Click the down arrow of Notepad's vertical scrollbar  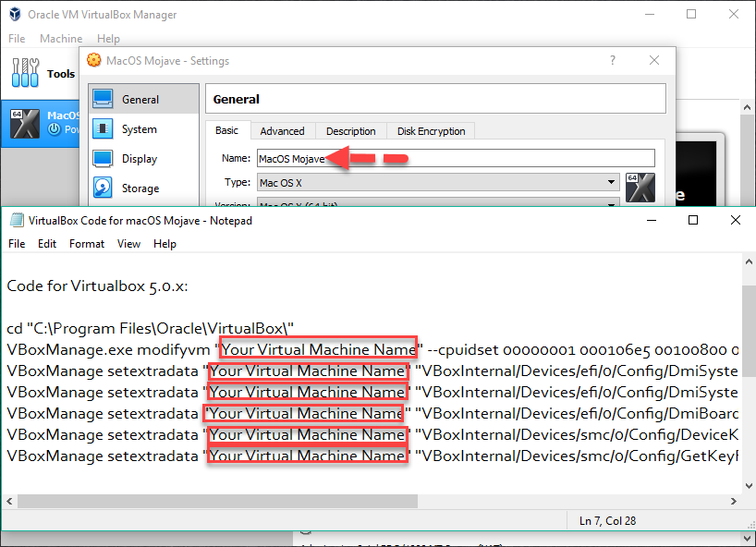(x=748, y=485)
